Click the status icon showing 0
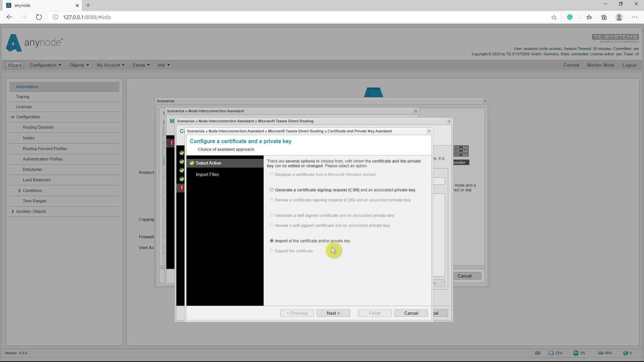The width and height of the screenshot is (644, 362). point(625,353)
